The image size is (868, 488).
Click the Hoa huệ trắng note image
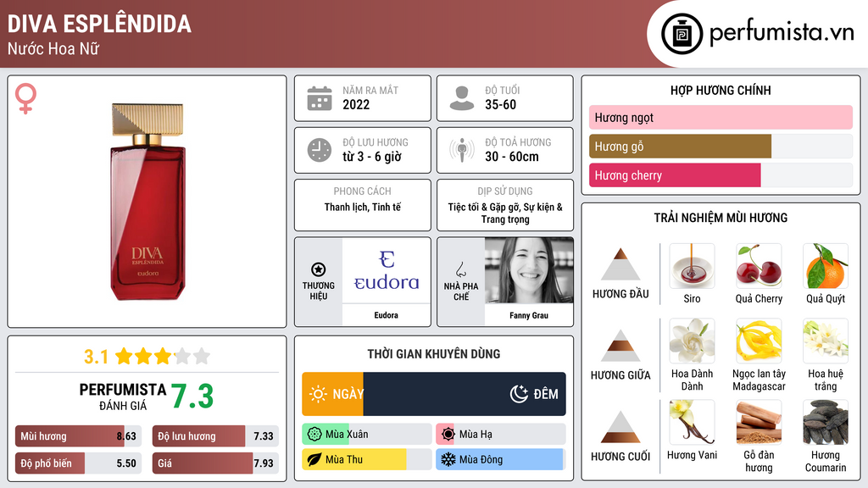pyautogui.click(x=826, y=341)
